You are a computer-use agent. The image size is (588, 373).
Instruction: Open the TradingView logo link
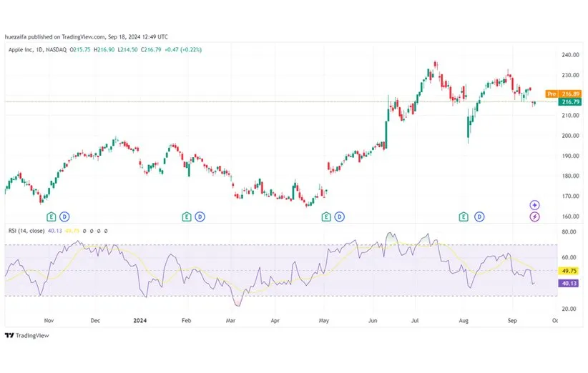pos(21,335)
